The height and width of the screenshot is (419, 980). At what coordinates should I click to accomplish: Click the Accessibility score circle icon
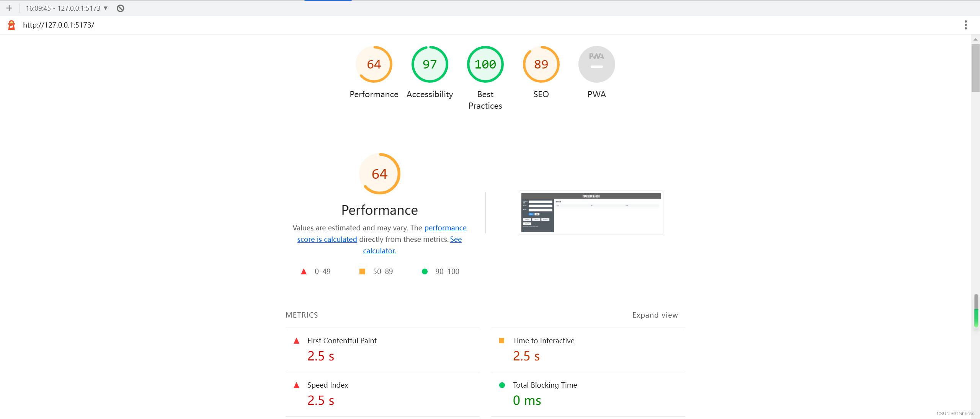(430, 64)
